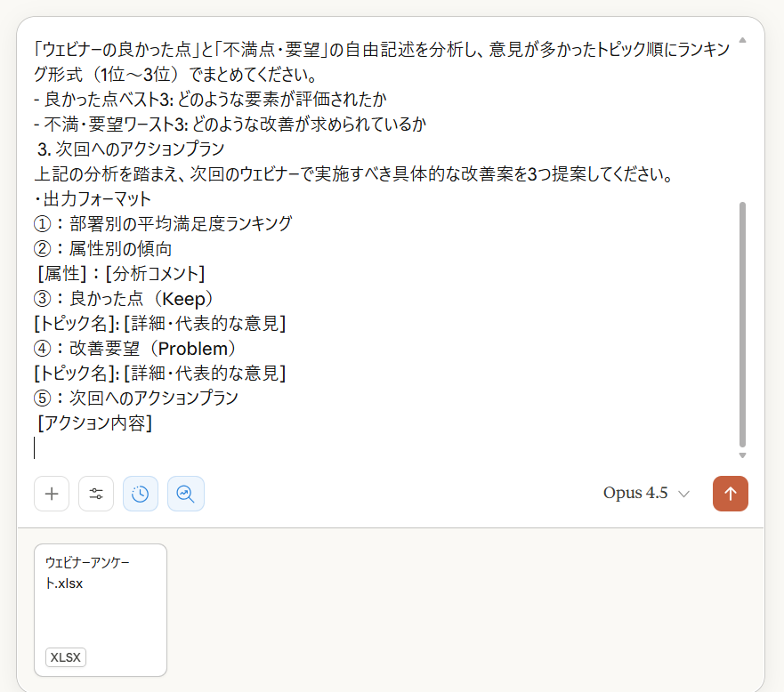Viewport: 784px width, 692px height.
Task: Click the ③：良かった点（Keep） line
Action: [x=124, y=298]
